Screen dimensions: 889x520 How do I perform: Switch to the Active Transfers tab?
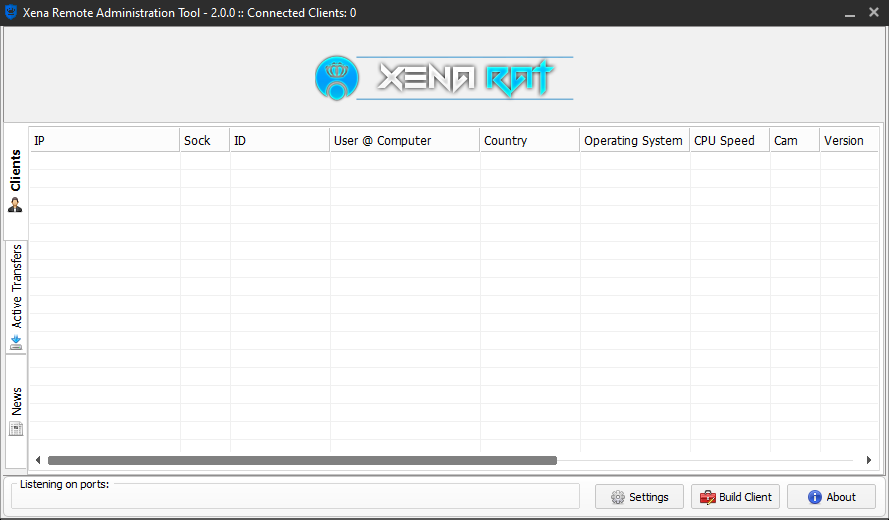[16, 288]
